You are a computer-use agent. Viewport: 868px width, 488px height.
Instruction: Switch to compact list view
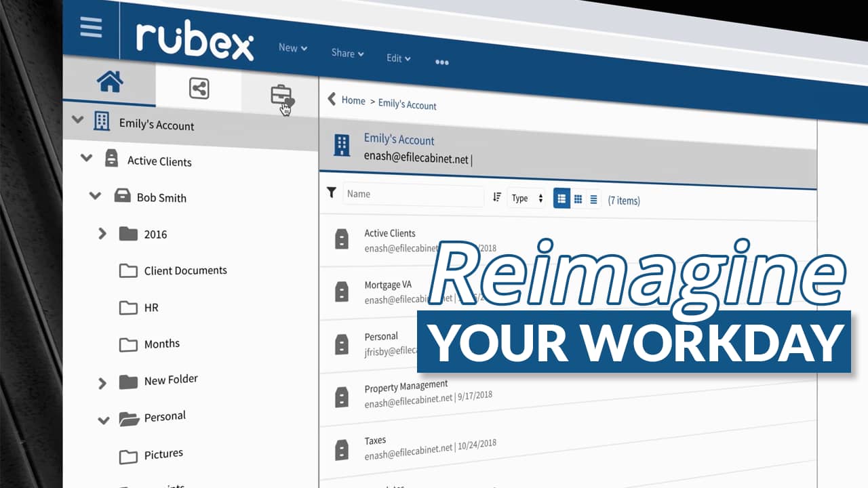(x=593, y=199)
